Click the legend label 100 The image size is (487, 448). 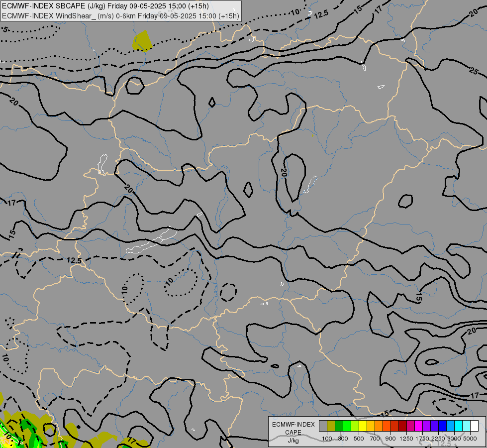coord(327,439)
